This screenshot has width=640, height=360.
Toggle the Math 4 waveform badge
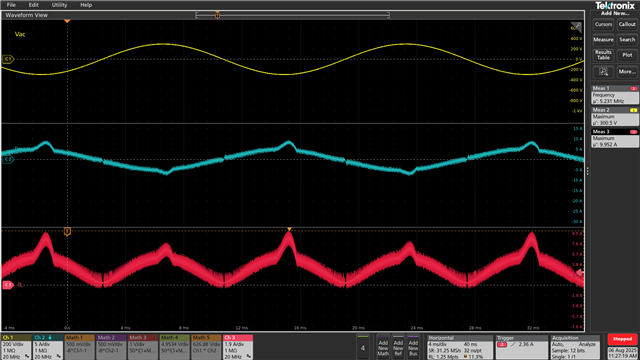[174, 347]
